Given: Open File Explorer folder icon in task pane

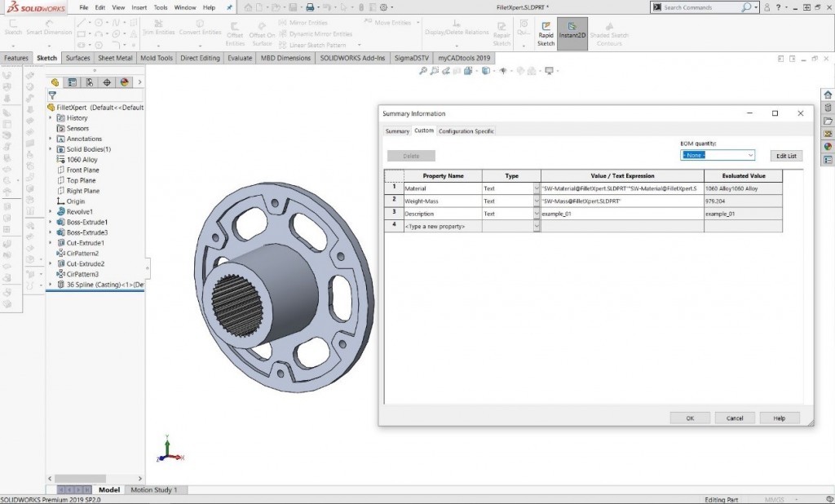Looking at the screenshot, I should tap(828, 121).
